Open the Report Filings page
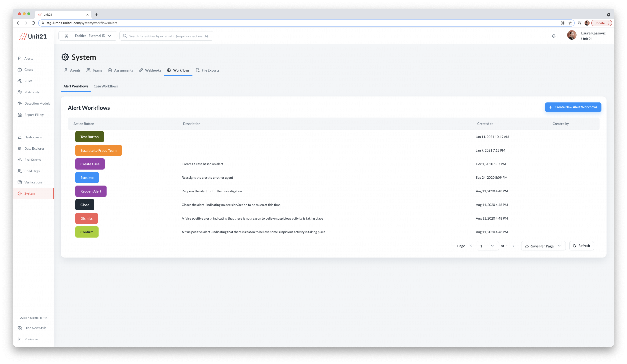Screen dimensions: 627x364 (x=34, y=115)
